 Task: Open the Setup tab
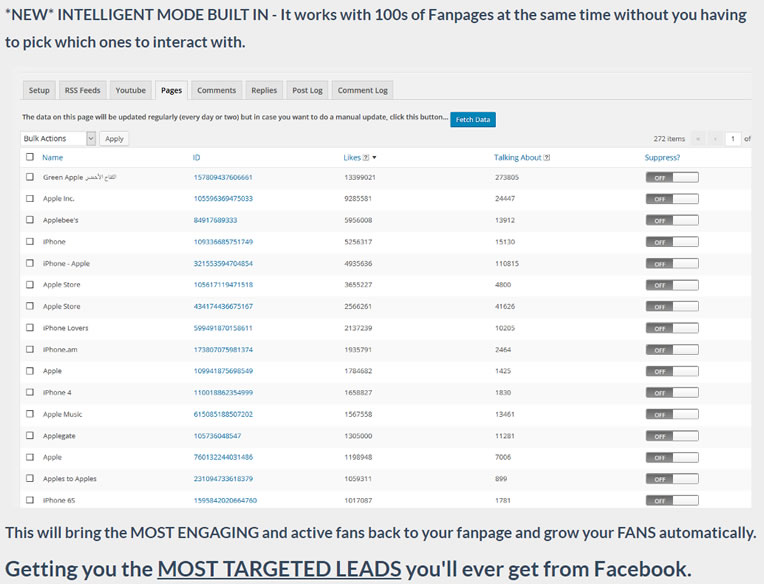tap(39, 91)
